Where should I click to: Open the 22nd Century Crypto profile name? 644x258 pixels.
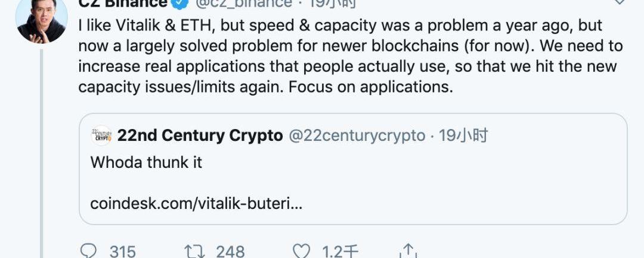coord(200,136)
